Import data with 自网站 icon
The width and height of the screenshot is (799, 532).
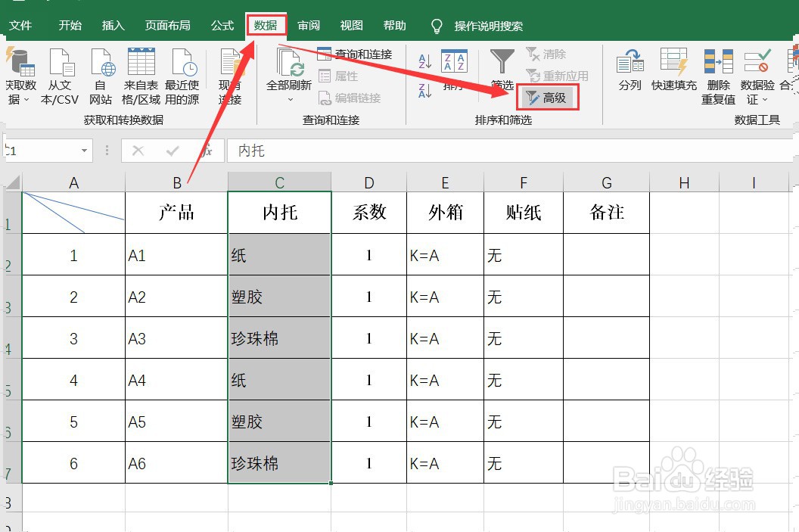coord(102,62)
